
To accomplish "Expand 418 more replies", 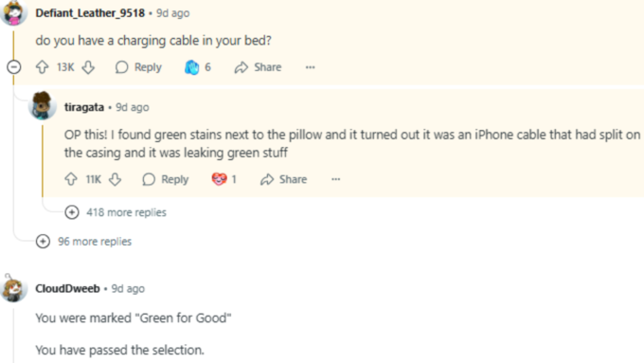I will tap(116, 212).
